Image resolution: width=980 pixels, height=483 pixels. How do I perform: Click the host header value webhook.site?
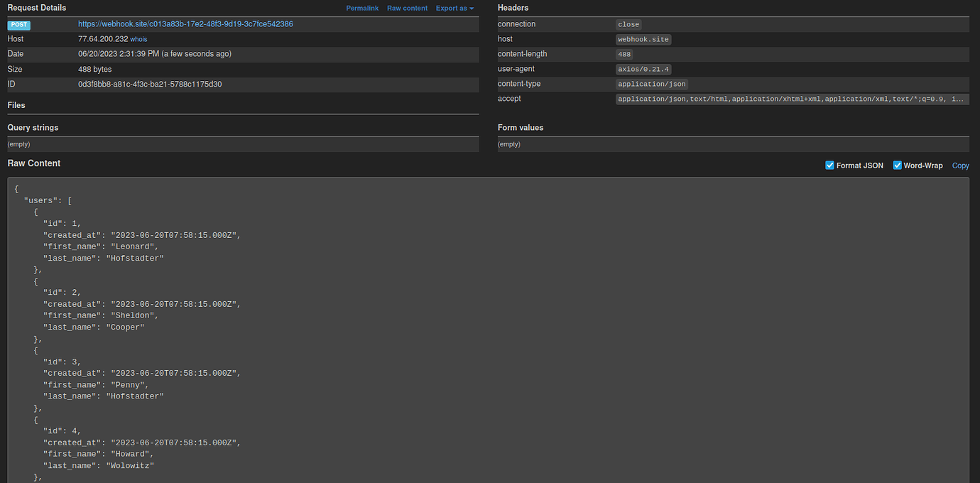tap(643, 39)
